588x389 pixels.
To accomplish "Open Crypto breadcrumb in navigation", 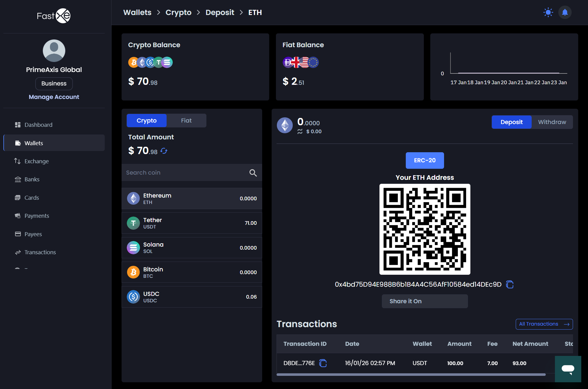I will tap(178, 12).
